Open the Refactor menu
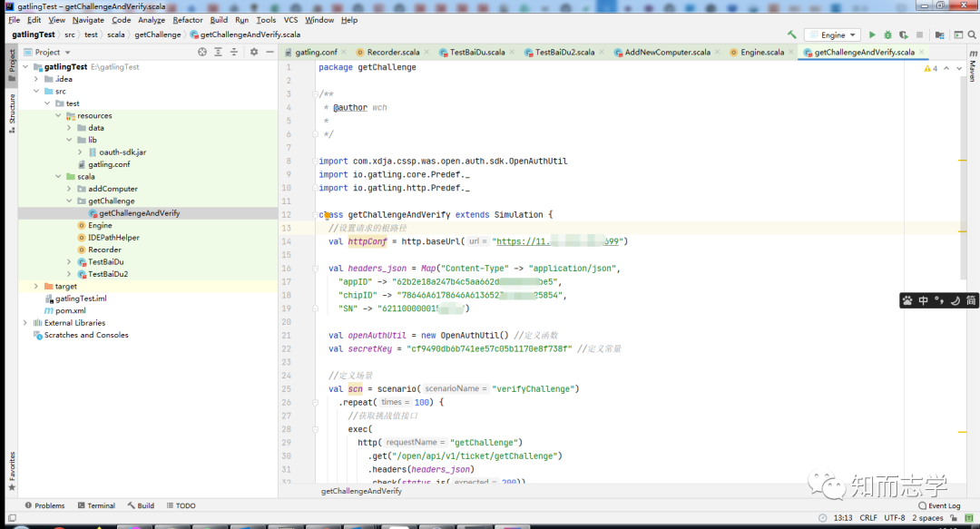Viewport: 980px width, 529px height. 188,20
